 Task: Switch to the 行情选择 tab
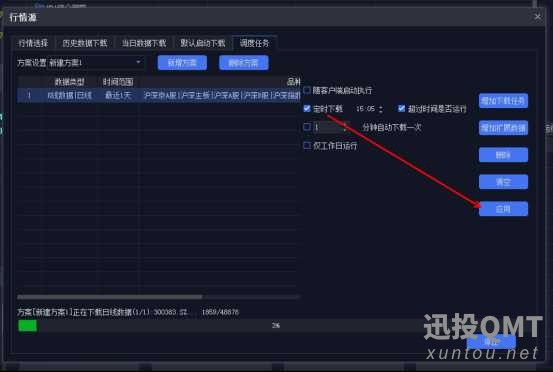(x=33, y=43)
